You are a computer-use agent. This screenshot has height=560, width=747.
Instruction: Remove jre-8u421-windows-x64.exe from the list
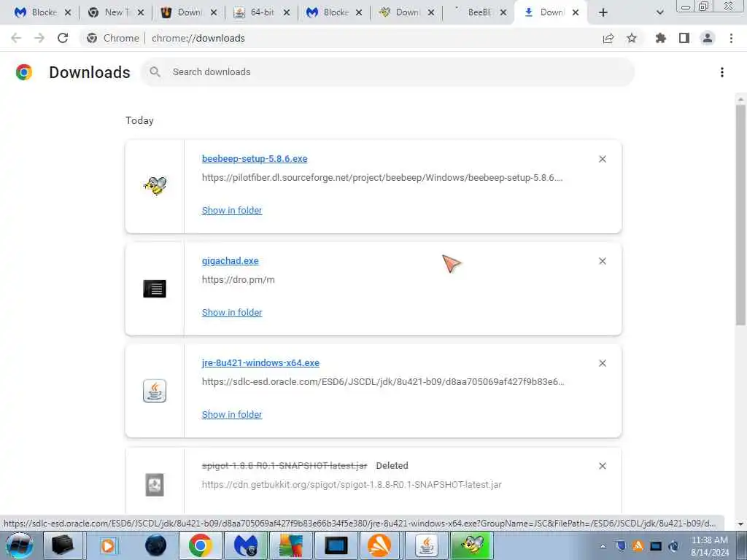603,363
